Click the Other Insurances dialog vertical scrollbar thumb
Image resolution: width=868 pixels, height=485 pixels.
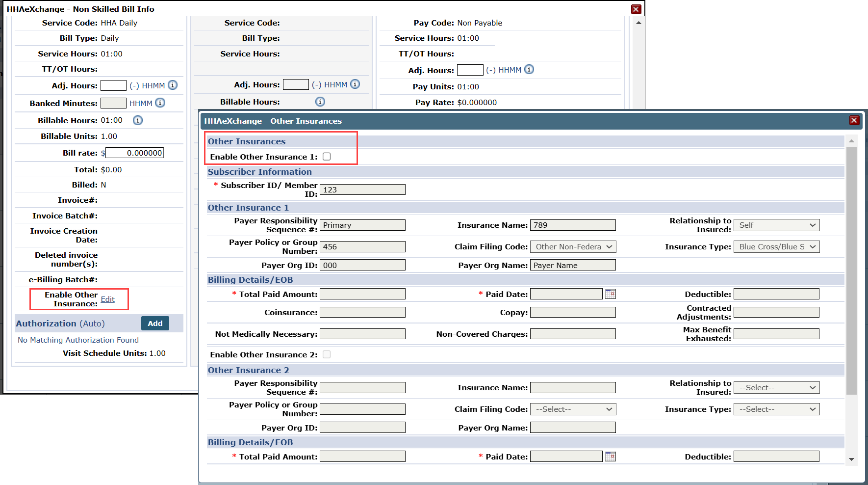click(851, 270)
